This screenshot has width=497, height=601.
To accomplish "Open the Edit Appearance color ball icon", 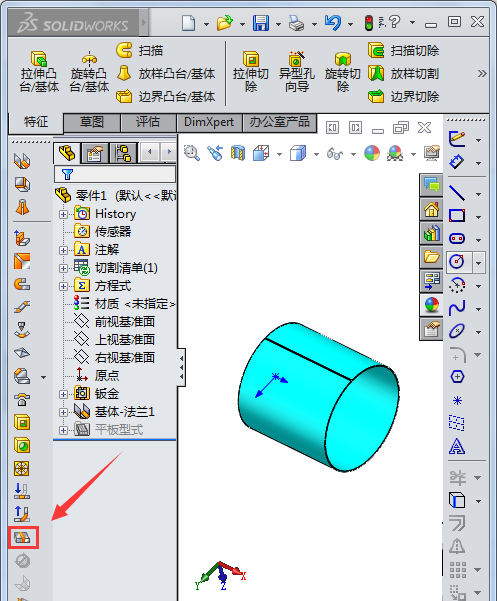I will pos(371,153).
